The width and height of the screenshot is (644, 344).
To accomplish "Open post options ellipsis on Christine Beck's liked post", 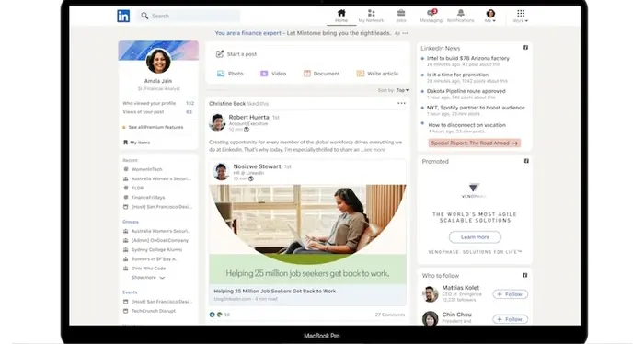I will (401, 103).
